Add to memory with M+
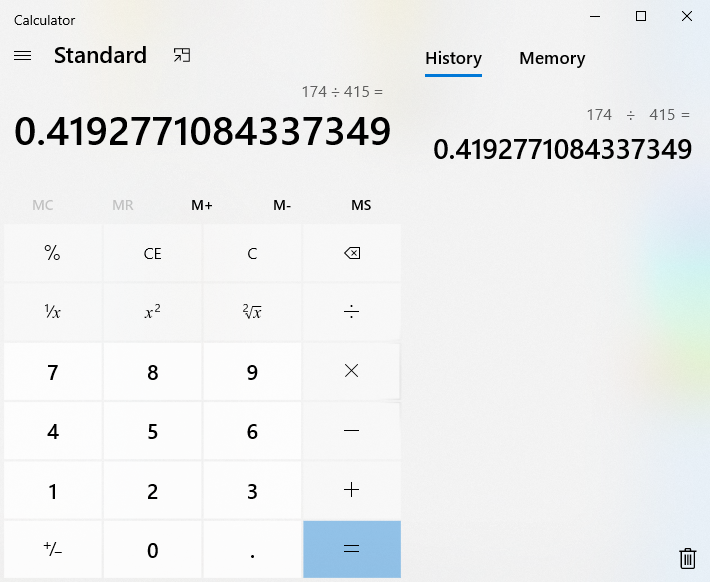Screen dimensions: 710x582 click(x=201, y=205)
